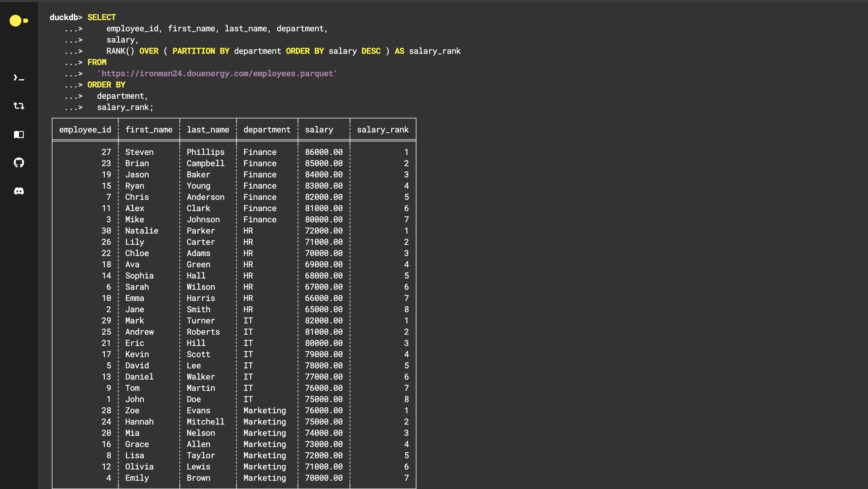Click last name Young
Screen dimensions: 868x489
(x=199, y=186)
